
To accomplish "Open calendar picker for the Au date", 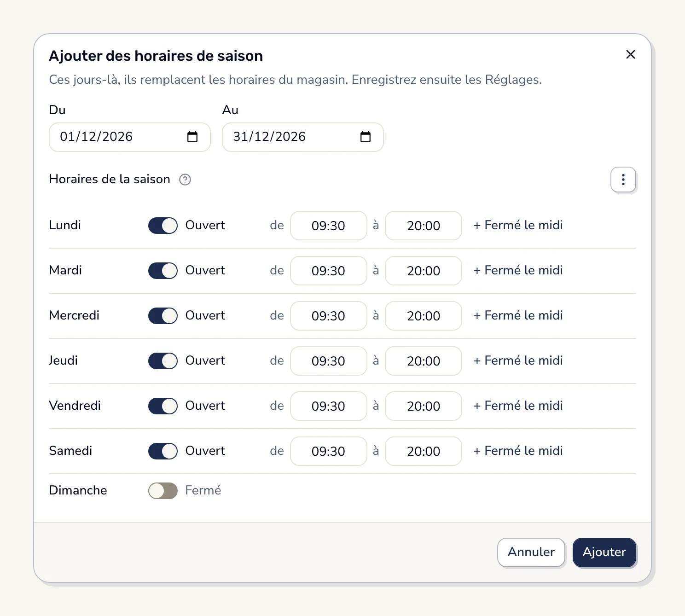I will coord(366,137).
